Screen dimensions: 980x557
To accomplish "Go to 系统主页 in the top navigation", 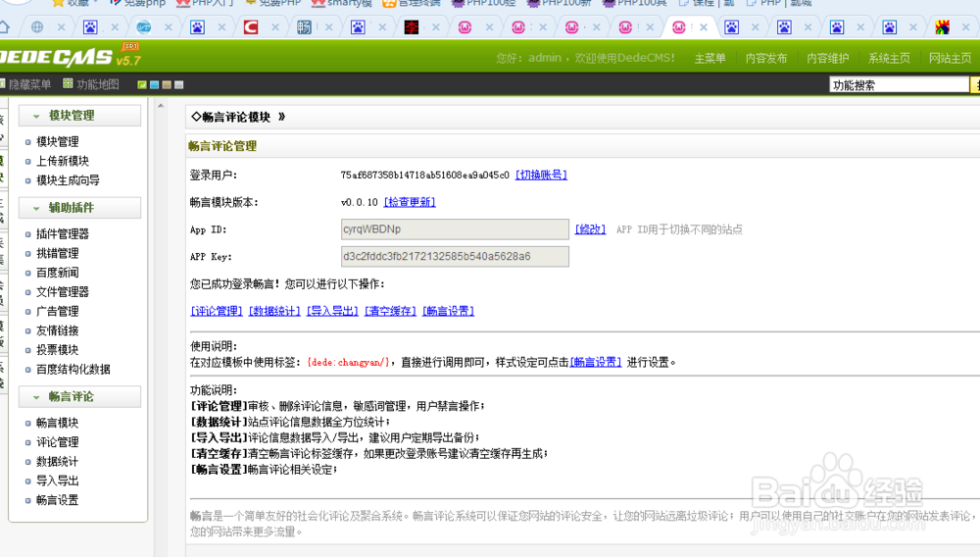I will pyautogui.click(x=889, y=58).
